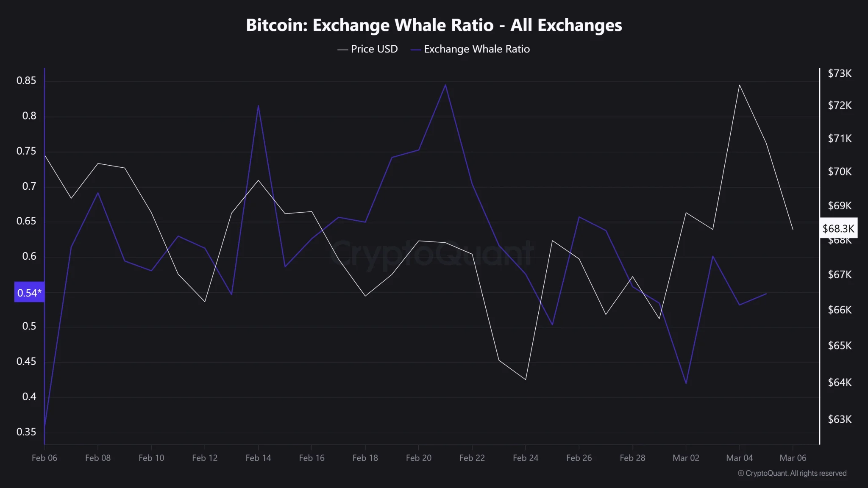
Task: Click the whale ratio peak near Feb 21
Action: (445, 85)
